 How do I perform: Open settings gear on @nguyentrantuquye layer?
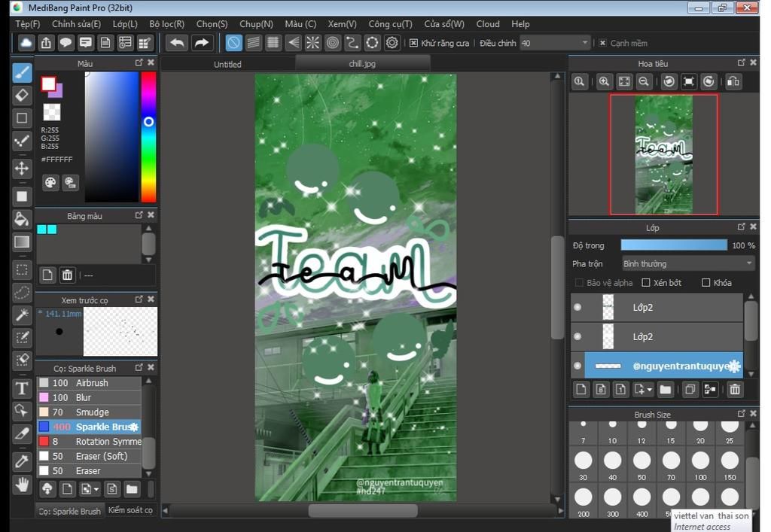(735, 366)
